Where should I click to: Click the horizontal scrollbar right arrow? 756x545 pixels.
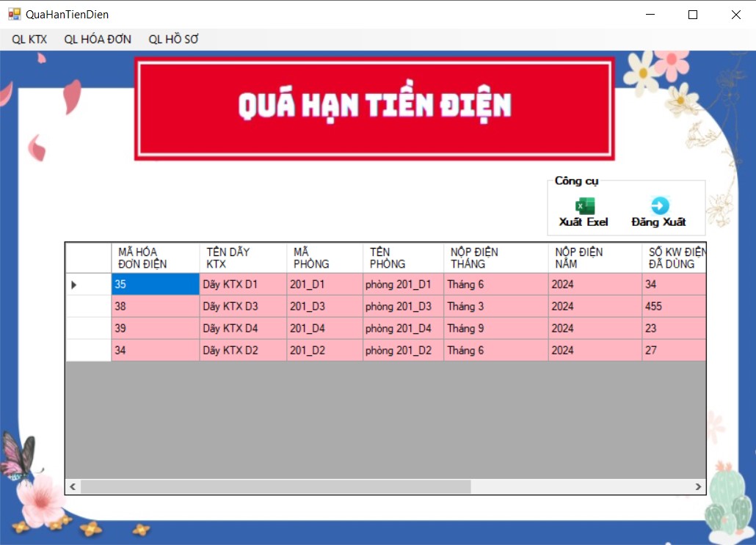click(x=698, y=487)
